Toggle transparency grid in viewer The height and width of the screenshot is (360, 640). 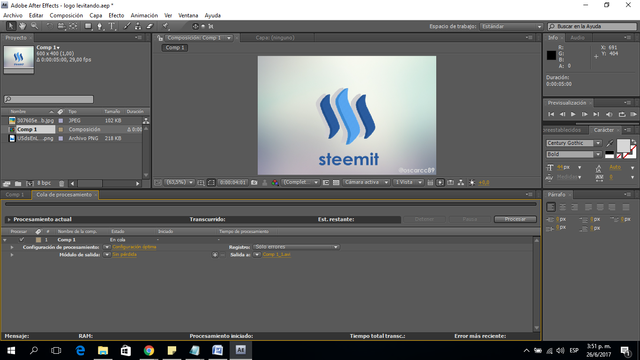coord(336,182)
